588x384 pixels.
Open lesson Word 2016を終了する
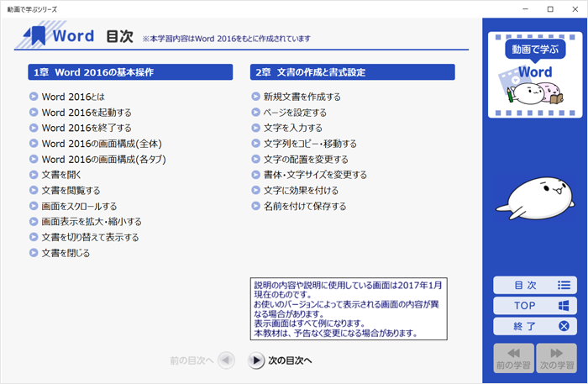[87, 128]
